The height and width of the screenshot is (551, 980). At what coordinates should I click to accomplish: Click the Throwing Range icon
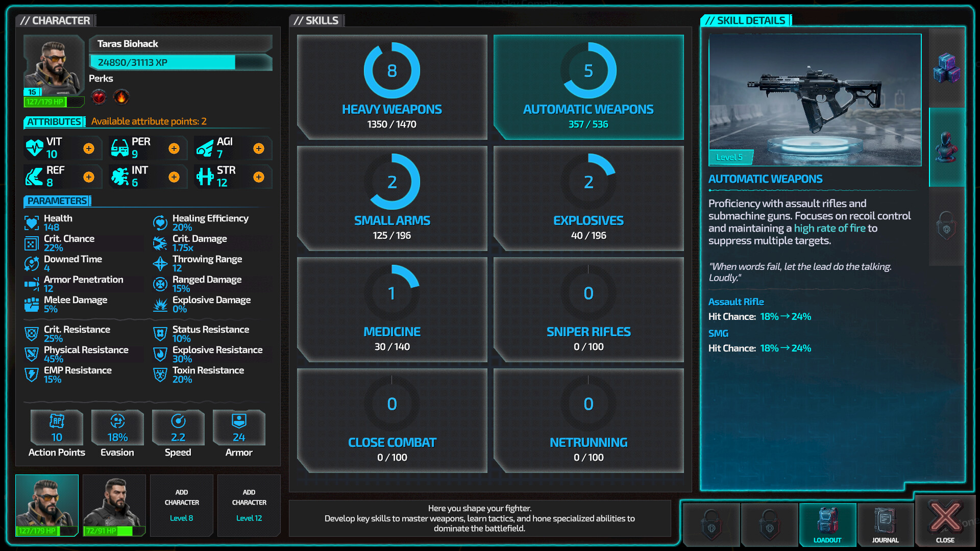coord(160,264)
